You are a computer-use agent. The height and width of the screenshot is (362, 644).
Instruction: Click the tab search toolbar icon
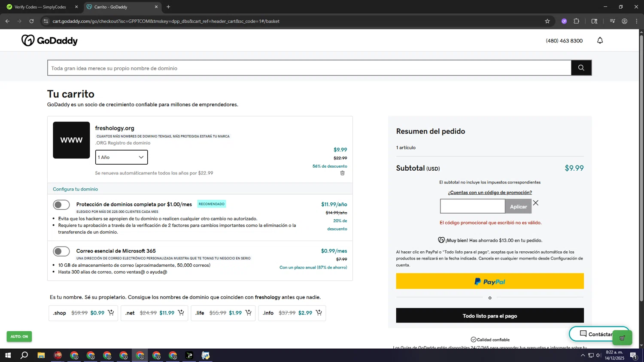coord(594,21)
